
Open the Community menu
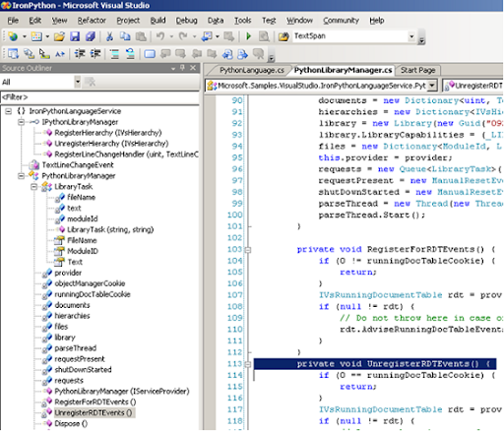341,21
